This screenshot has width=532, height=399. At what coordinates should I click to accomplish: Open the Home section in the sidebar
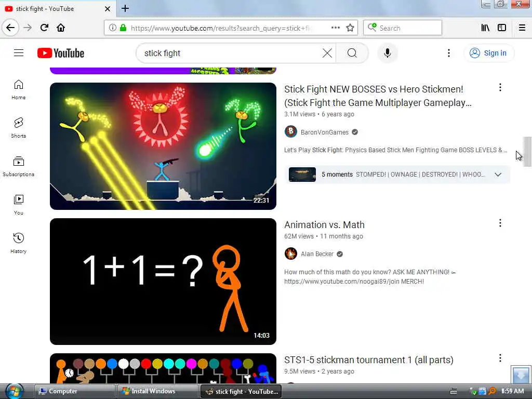click(18, 90)
